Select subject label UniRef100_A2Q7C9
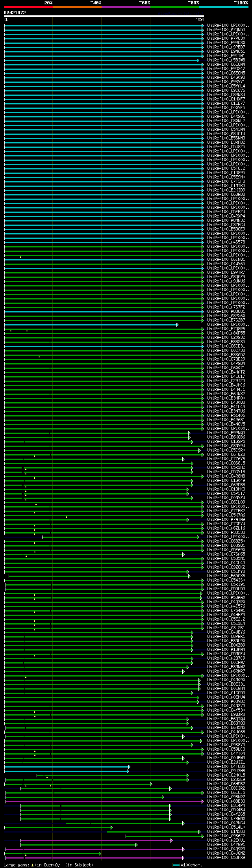Viewport: 252px width, 868px height. coord(226,658)
